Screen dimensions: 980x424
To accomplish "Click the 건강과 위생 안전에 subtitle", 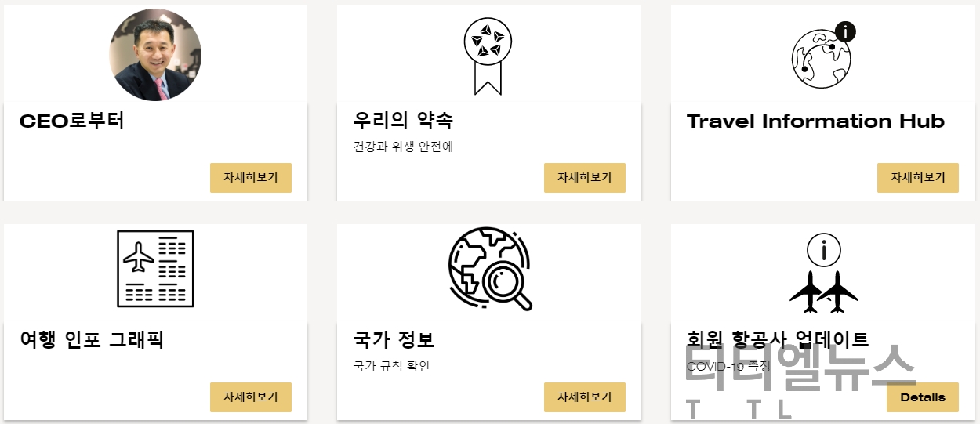I will coord(403,147).
